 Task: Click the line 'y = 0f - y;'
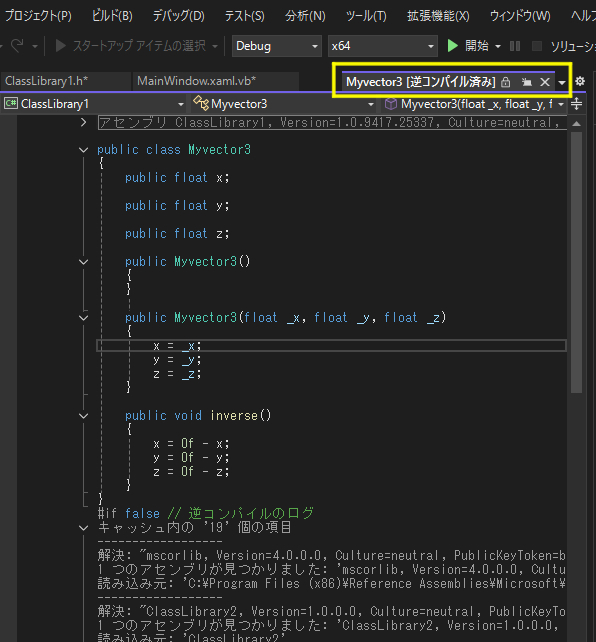191,458
